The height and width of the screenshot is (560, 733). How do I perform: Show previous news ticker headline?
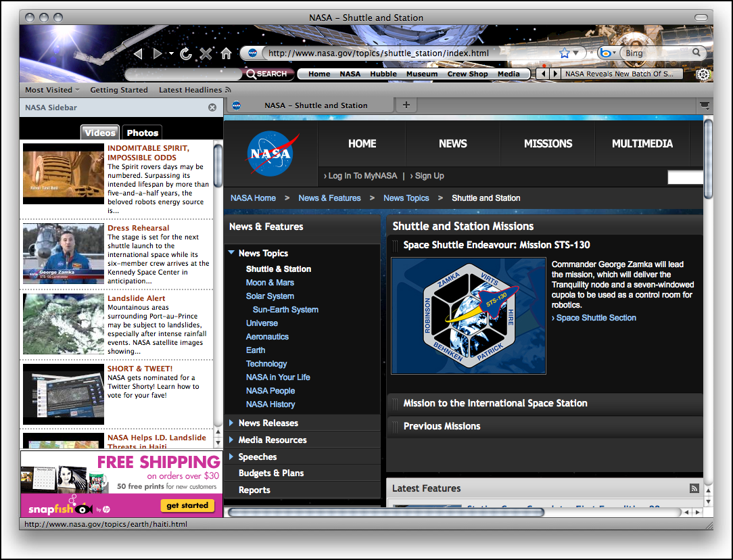[543, 74]
